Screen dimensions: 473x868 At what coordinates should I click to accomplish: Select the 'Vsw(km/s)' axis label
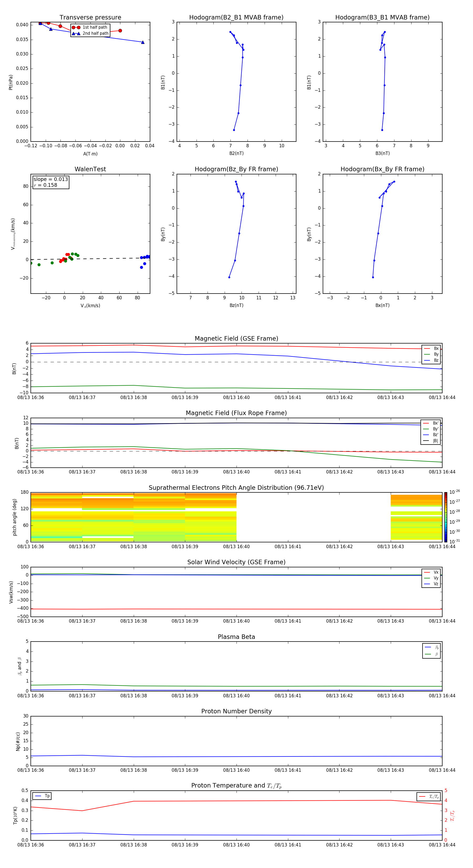pos(11,592)
